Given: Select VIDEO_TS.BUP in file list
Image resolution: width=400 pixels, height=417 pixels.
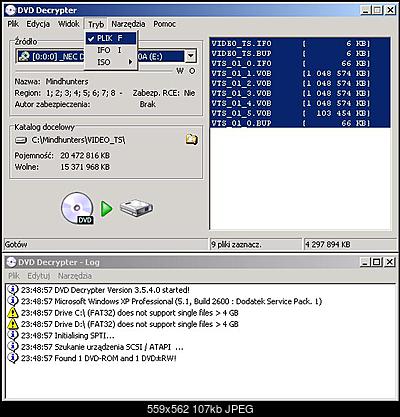Looking at the screenshot, I should coord(300,53).
